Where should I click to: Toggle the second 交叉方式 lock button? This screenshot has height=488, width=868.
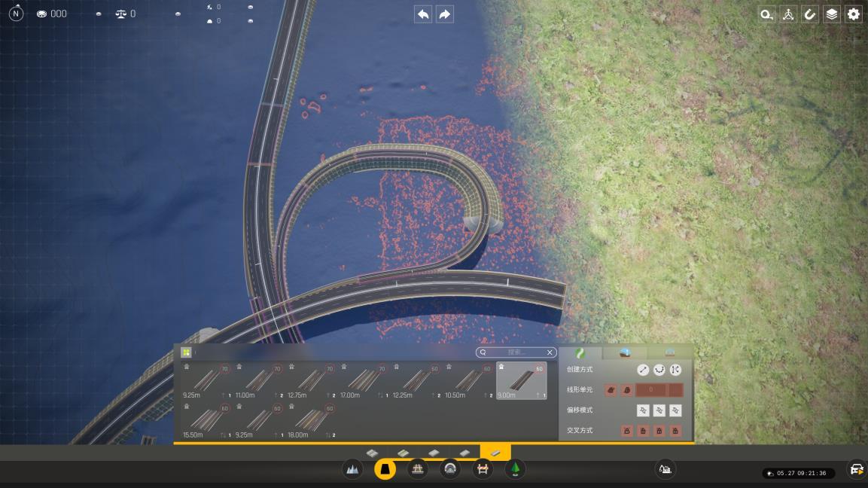(x=643, y=431)
